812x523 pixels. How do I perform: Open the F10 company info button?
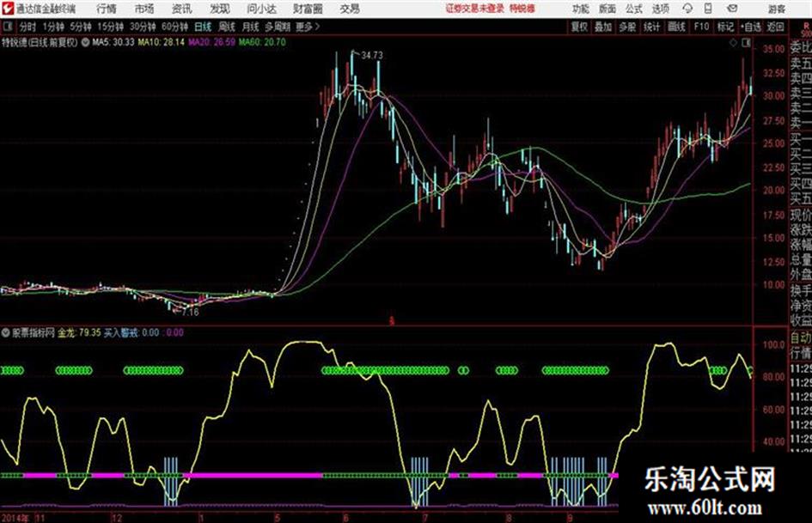coord(702,27)
